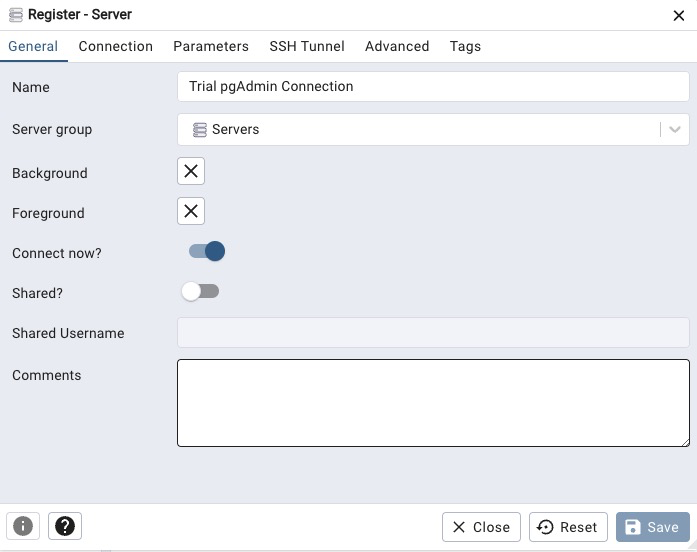The width and height of the screenshot is (697, 552).
Task: Clear the Foreground color selection
Action: click(191, 211)
